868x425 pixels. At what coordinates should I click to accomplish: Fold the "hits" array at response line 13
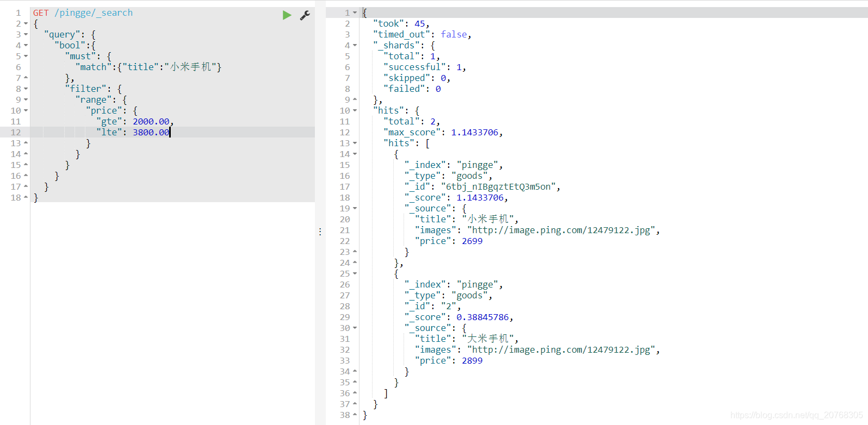(x=355, y=143)
